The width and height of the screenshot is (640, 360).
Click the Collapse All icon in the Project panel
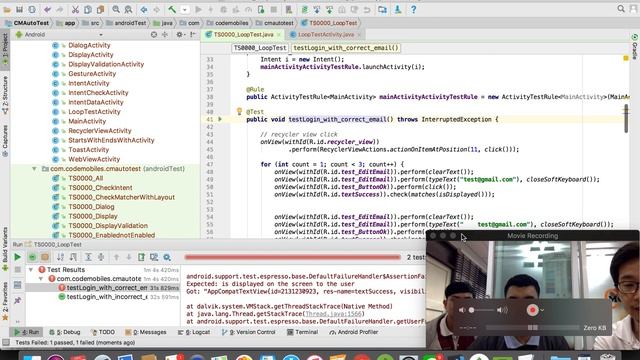165,35
